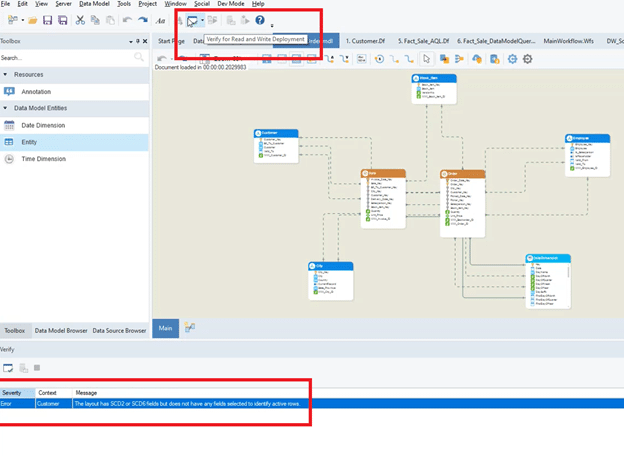Image resolution: width=624 pixels, height=456 pixels.
Task: Click the Redo arrow icon
Action: coord(141,20)
